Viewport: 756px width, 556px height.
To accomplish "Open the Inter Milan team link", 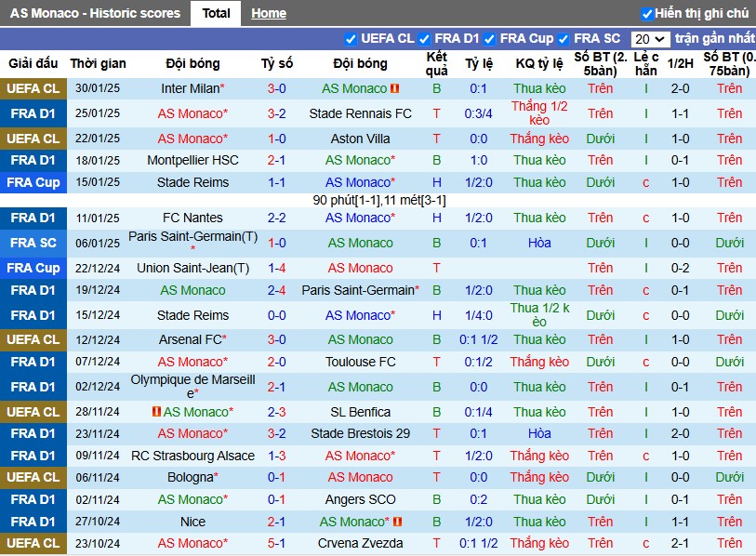I will [x=192, y=88].
